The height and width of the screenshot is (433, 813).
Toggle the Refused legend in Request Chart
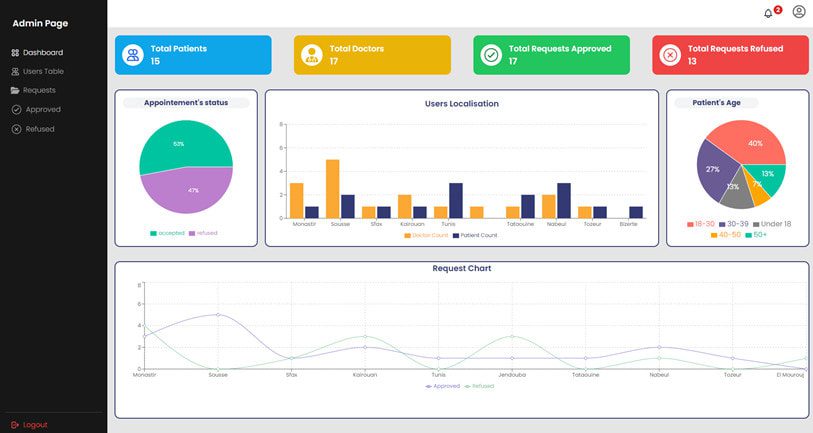pos(479,386)
